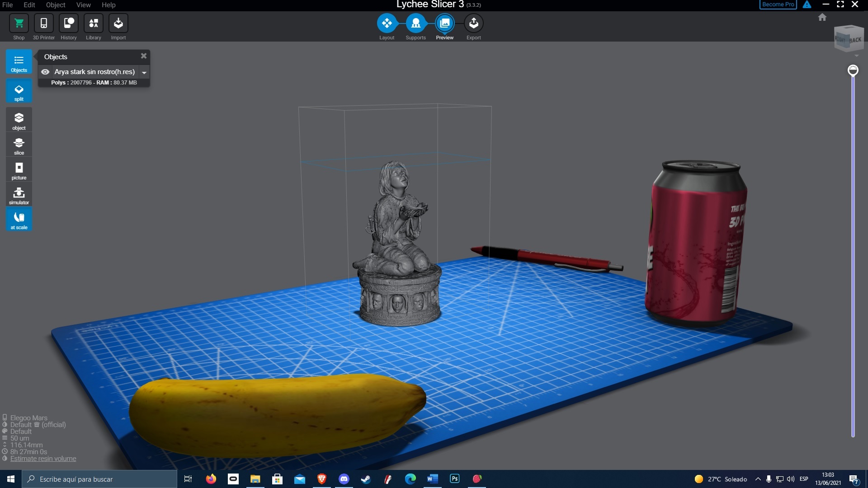
Task: Open Task View on the taskbar
Action: pos(188,479)
